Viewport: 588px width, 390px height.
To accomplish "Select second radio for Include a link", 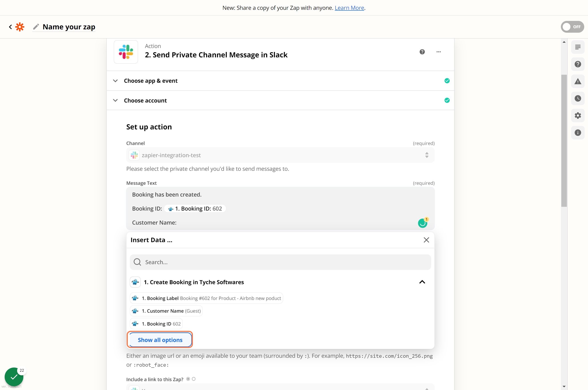I will 194,379.
